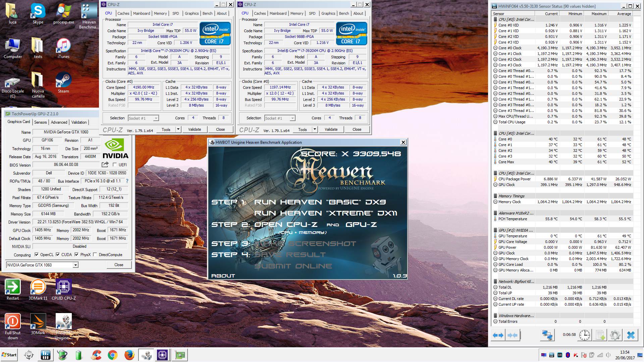Click the BIOS Version field 86.06.44.00.08
Image resolution: width=644 pixels, height=362 pixels.
pyautogui.click(x=66, y=165)
